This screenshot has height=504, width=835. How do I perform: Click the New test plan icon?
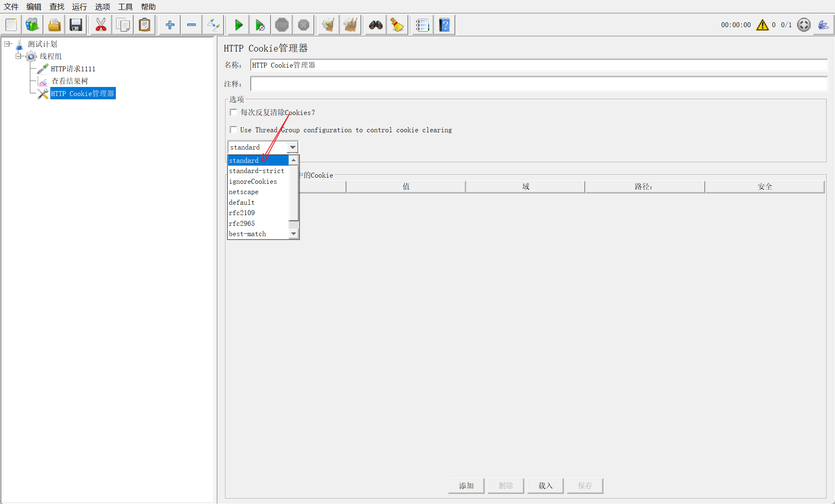click(x=11, y=25)
